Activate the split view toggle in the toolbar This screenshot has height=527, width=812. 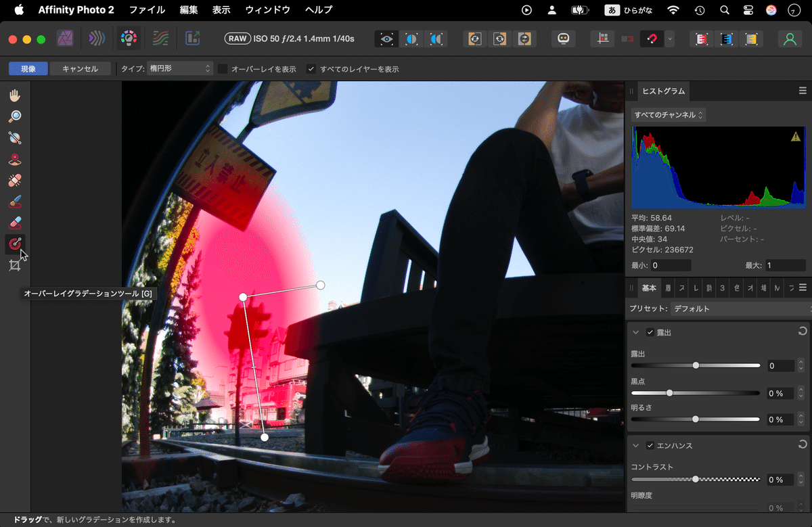[x=411, y=39]
